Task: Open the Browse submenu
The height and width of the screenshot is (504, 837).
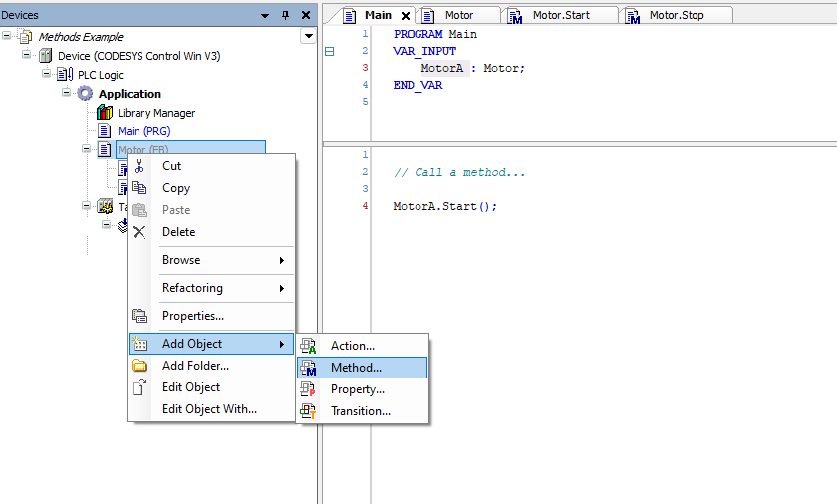Action: (211, 260)
